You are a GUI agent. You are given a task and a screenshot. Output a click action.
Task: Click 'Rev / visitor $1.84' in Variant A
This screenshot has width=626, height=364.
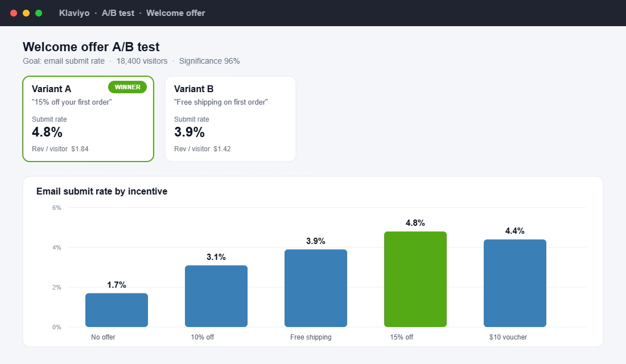[x=60, y=149]
